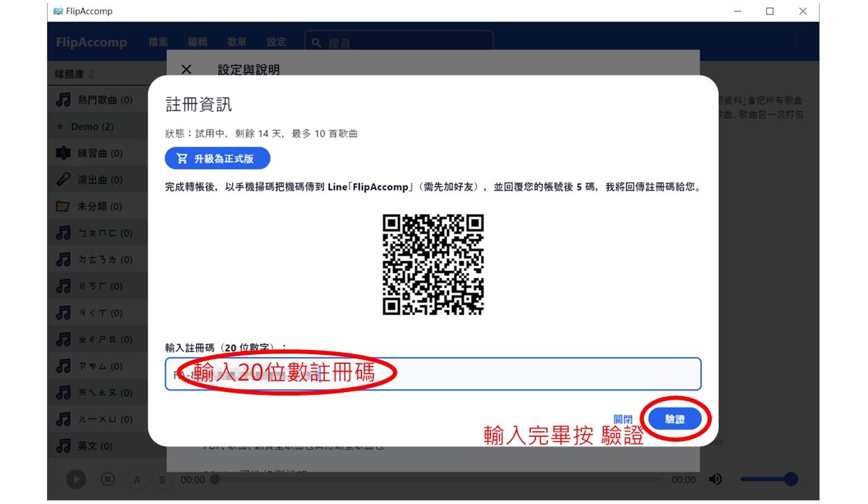Select 英文 (0) category
Image resolution: width=868 pixels, height=504 pixels.
pos(97,446)
